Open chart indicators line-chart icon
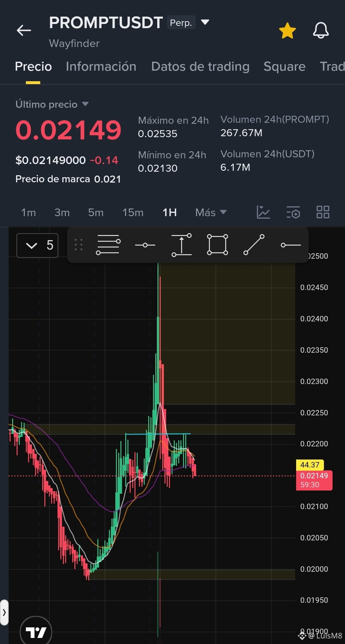 [263, 212]
